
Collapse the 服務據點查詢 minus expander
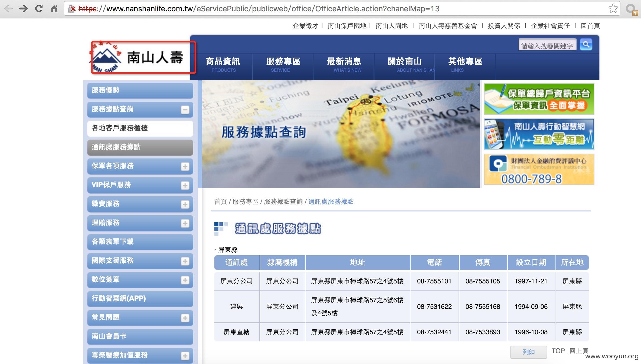click(x=185, y=110)
